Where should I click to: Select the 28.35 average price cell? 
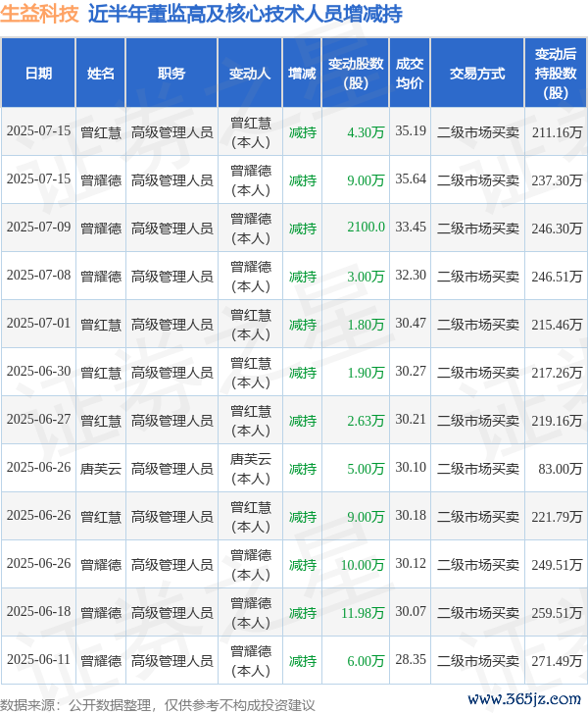(411, 659)
